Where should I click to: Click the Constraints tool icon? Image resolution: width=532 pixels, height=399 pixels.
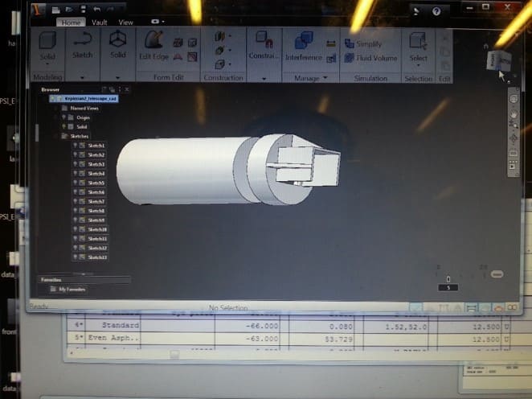263,40
